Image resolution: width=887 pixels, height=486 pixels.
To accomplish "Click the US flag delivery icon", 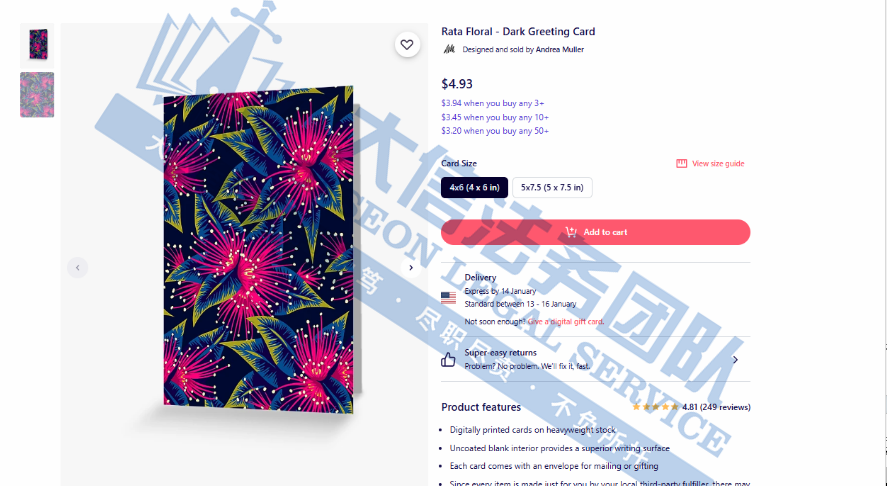I will (449, 298).
